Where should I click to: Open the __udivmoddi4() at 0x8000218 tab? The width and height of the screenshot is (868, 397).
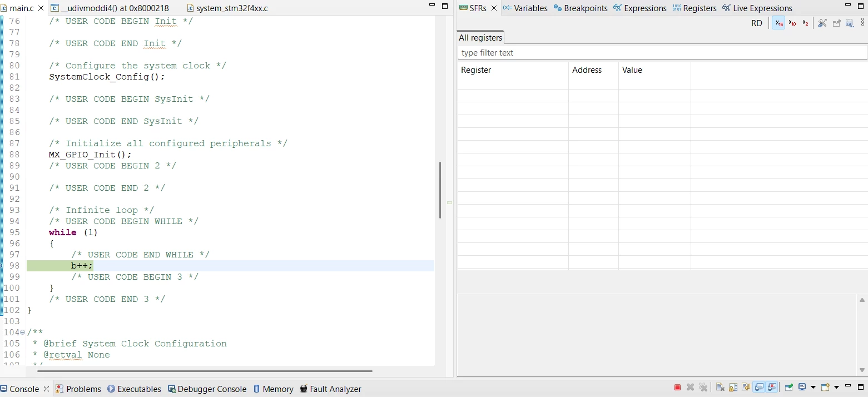click(110, 8)
